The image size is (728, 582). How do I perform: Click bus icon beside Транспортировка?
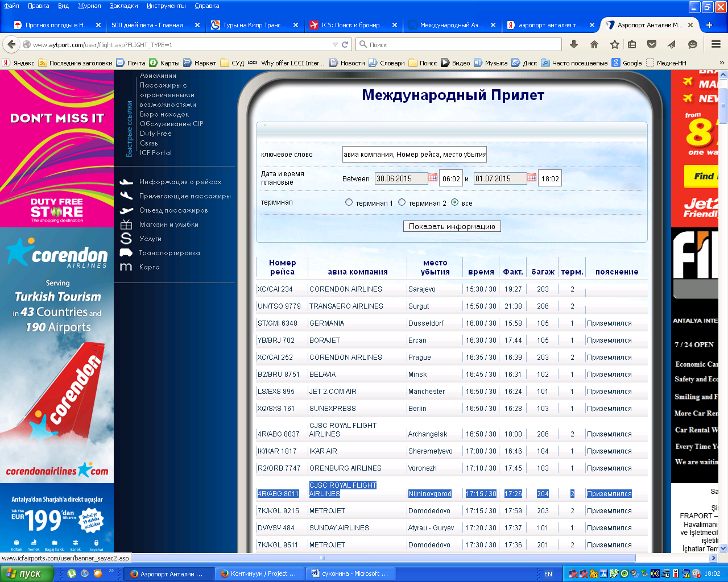click(x=126, y=252)
